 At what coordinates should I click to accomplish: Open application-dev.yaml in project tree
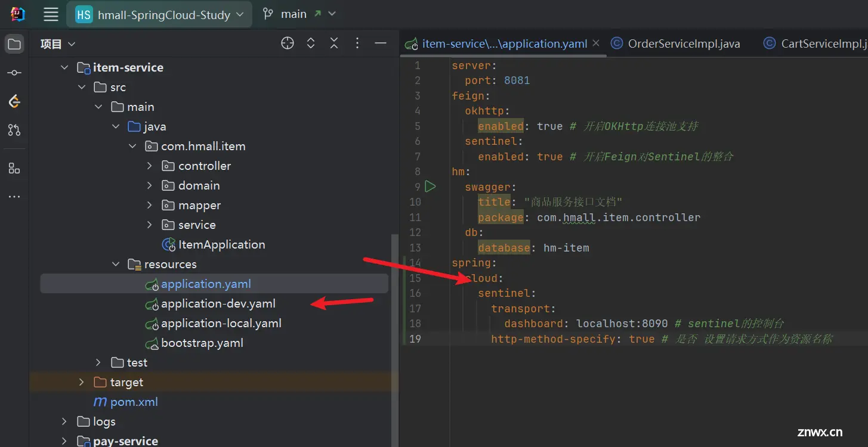210,304
